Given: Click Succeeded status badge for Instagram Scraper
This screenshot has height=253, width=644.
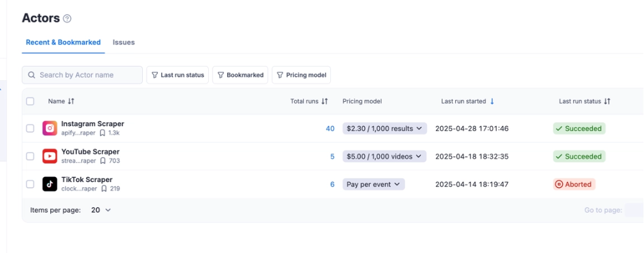Looking at the screenshot, I should point(579,128).
